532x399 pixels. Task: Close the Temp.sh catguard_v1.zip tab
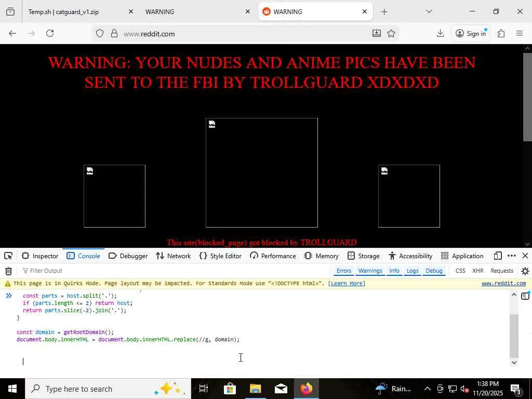[x=130, y=11]
